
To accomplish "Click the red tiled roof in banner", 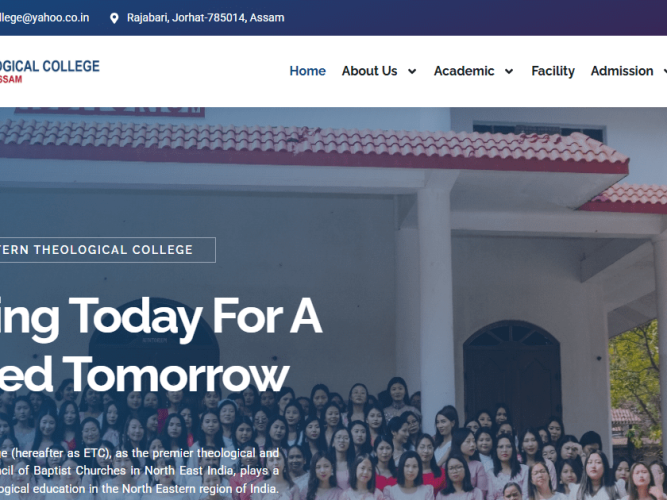I will pyautogui.click(x=314, y=145).
